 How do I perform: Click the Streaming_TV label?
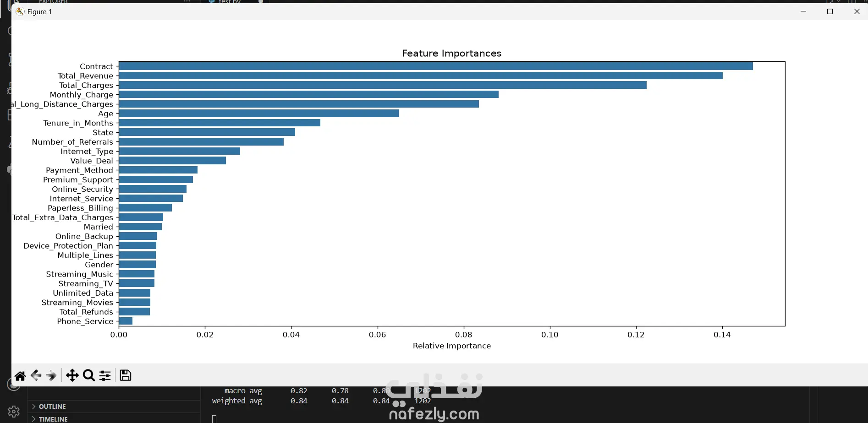(x=86, y=284)
